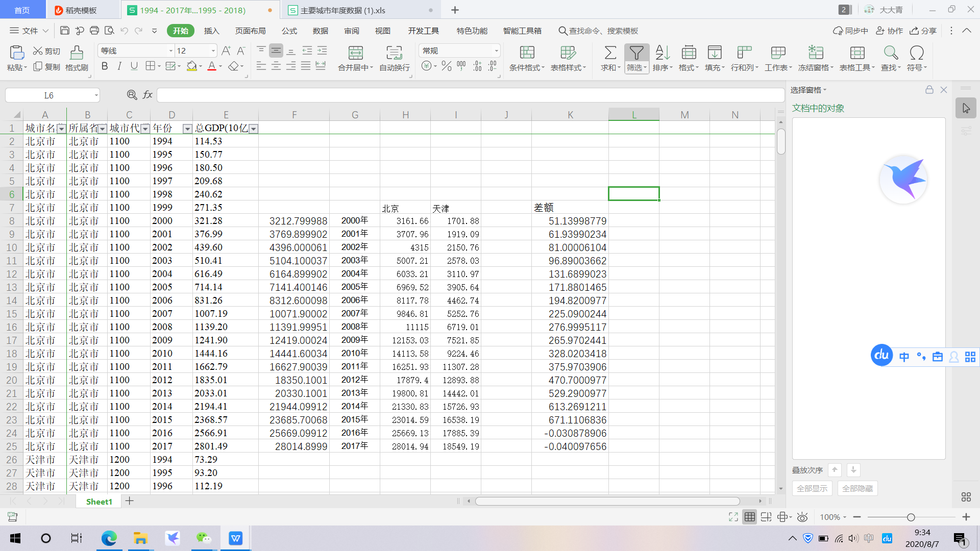Open the 插入 ribbon tab
980x551 pixels.
pyautogui.click(x=211, y=31)
